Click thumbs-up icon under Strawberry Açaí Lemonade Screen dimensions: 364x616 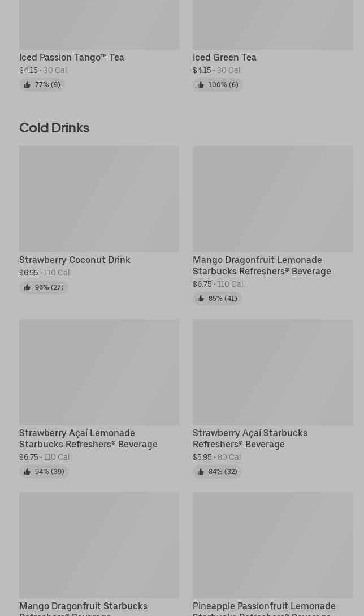[x=27, y=472]
